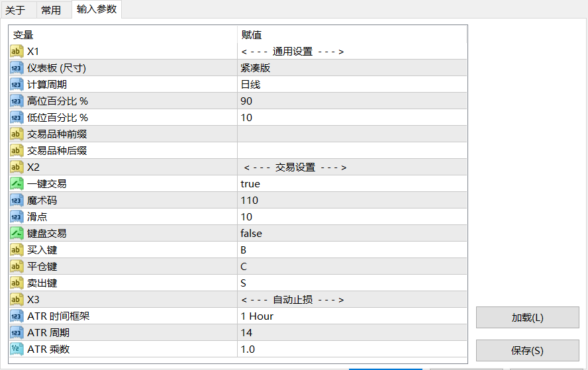This screenshot has height=370, width=588.
Task: Click the boolean icon beside 一键交易
Action: pos(17,184)
